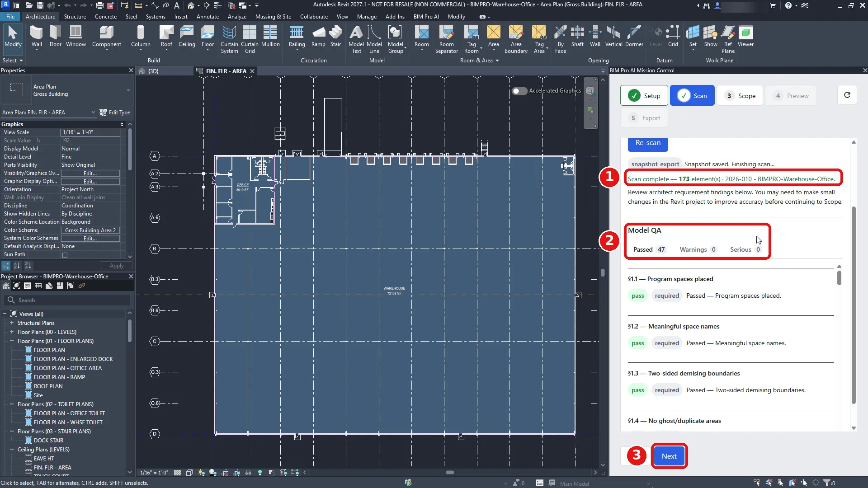Viewport: 868px width, 488px height.
Task: Click the Project Browser search field
Action: tap(68, 300)
